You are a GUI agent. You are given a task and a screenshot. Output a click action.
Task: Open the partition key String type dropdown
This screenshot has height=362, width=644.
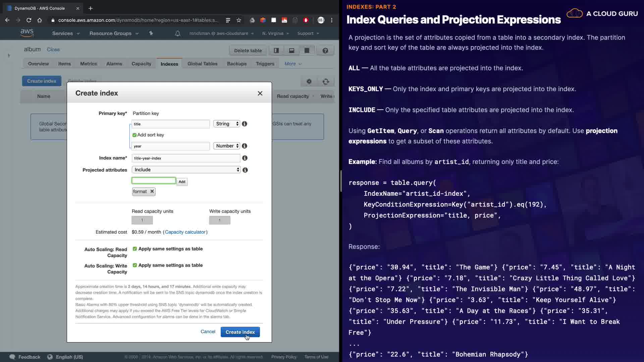[227, 124]
